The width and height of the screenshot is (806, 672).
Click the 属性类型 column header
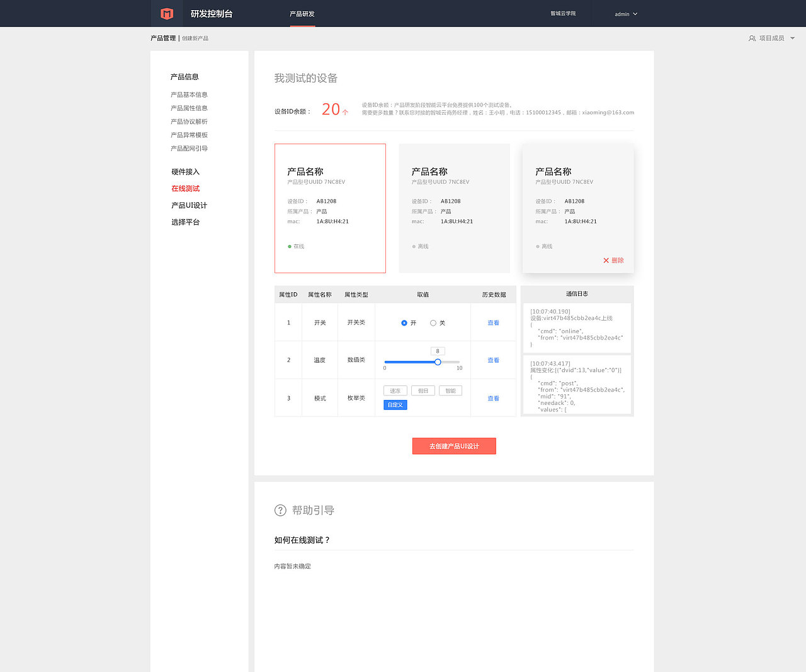point(356,295)
